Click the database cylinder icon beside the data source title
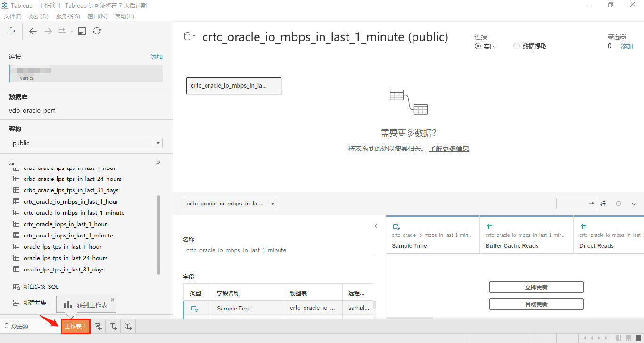The image size is (644, 343). coord(188,37)
